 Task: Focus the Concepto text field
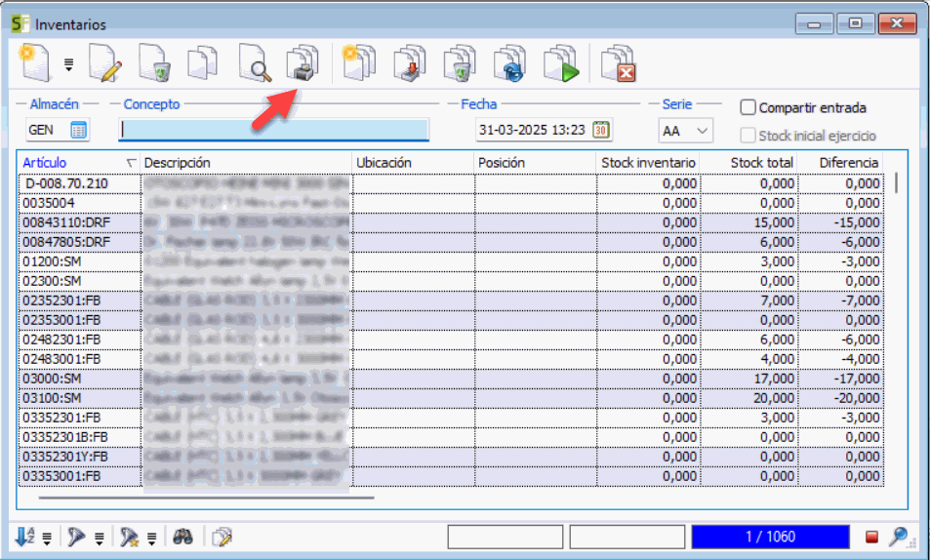[273, 130]
